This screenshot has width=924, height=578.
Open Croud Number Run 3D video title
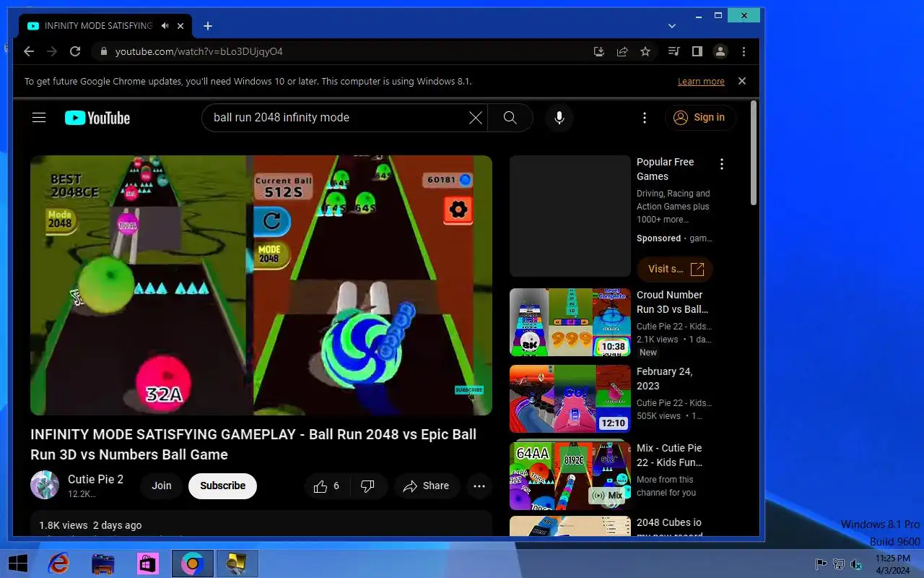[x=672, y=302]
